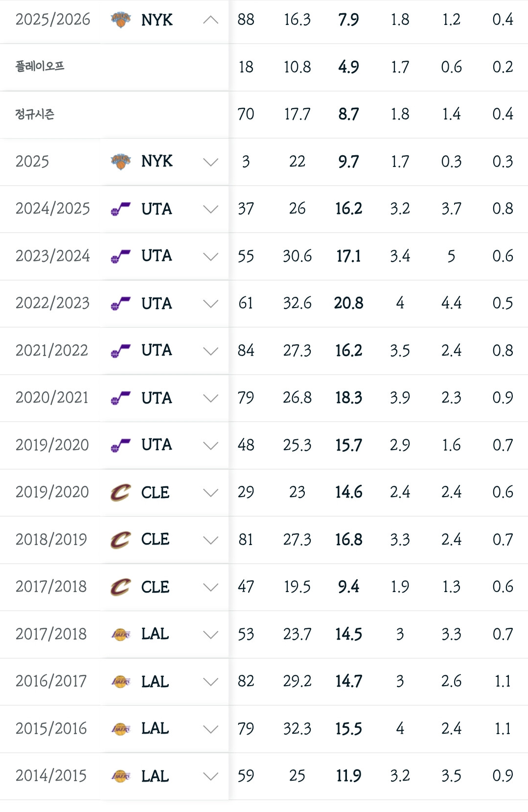528x812 pixels.
Task: Select the 정규시즌 sub-row
Action: click(x=264, y=115)
